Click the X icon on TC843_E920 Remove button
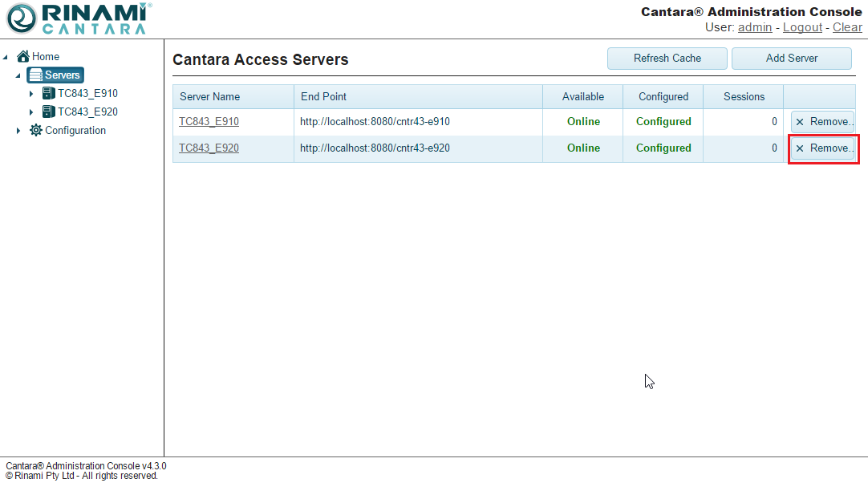 point(800,148)
